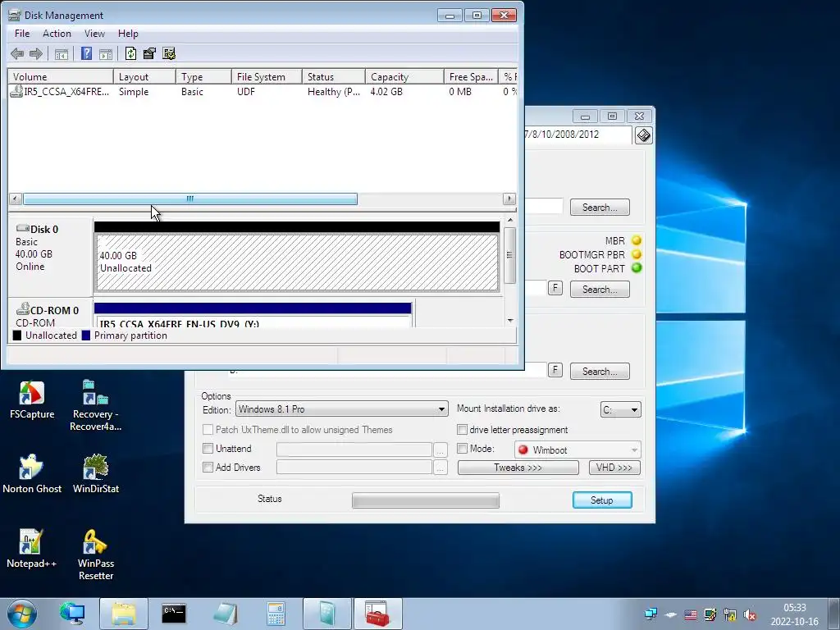Screen dimensions: 840x630
Task: Open the File menu
Action: (22, 33)
